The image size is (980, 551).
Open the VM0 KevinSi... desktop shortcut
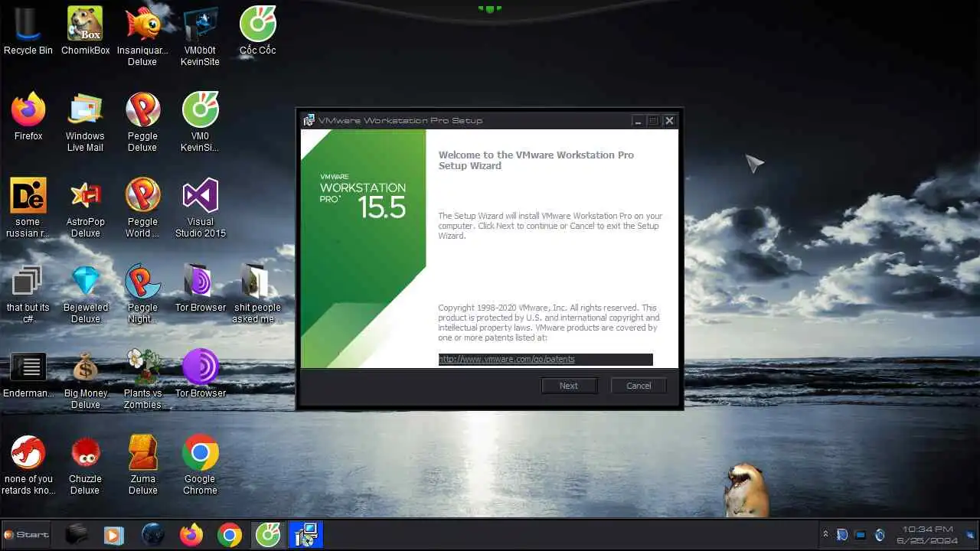coord(200,122)
